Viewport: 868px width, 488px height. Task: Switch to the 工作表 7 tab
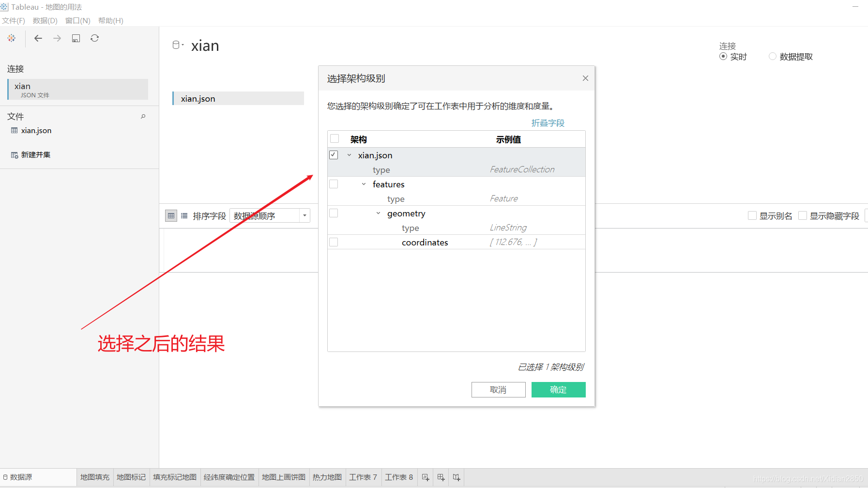(363, 477)
